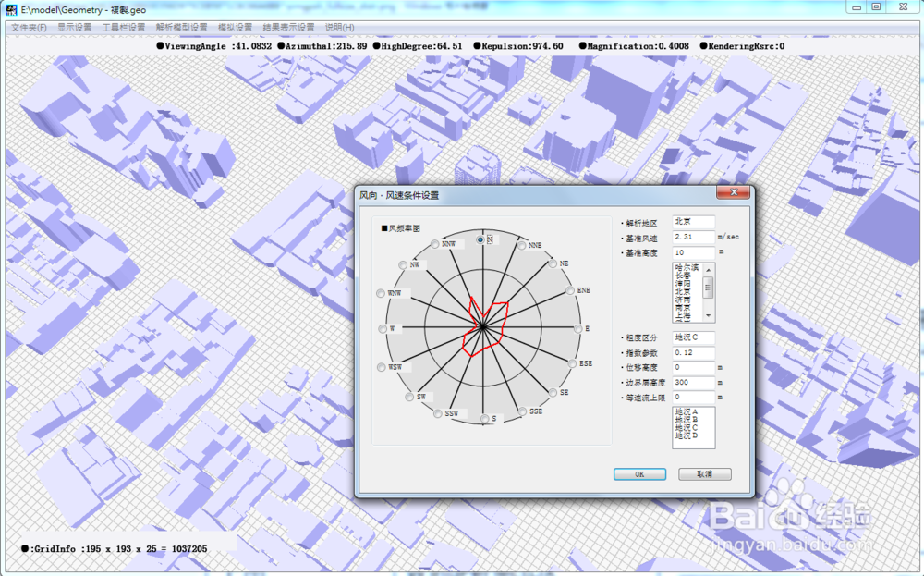This screenshot has width=924, height=576.
Task: Close the 风向·风速条件设置 dialog
Action: 734,192
